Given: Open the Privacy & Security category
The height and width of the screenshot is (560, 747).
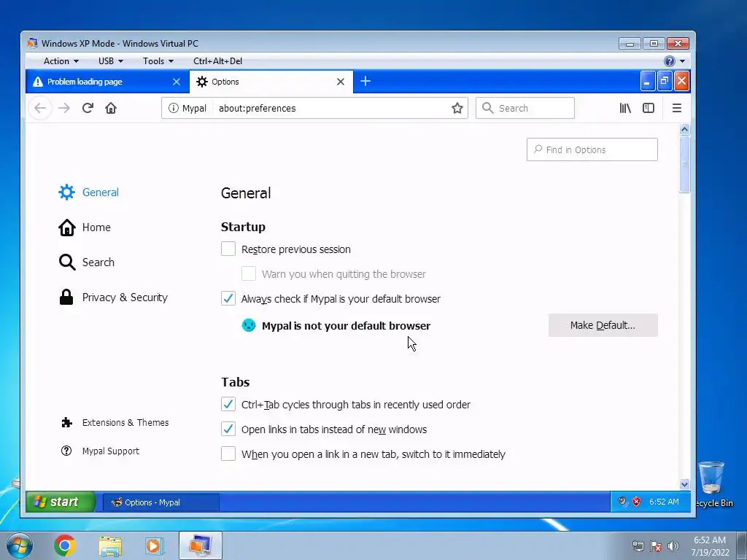Looking at the screenshot, I should point(113,297).
